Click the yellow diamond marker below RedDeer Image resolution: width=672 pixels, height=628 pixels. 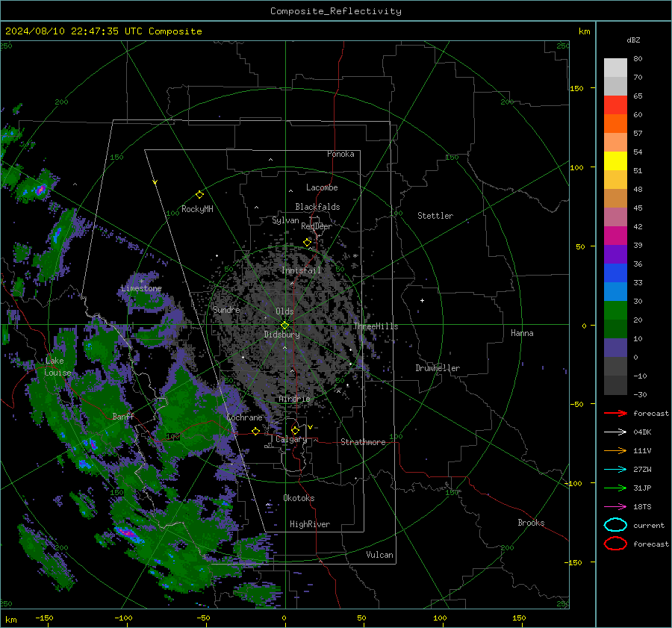308,243
